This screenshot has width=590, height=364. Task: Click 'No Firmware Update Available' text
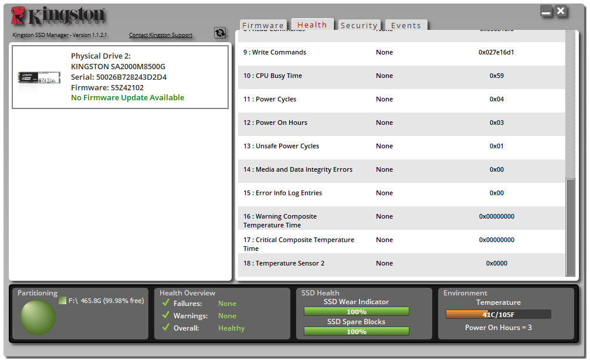tap(127, 98)
